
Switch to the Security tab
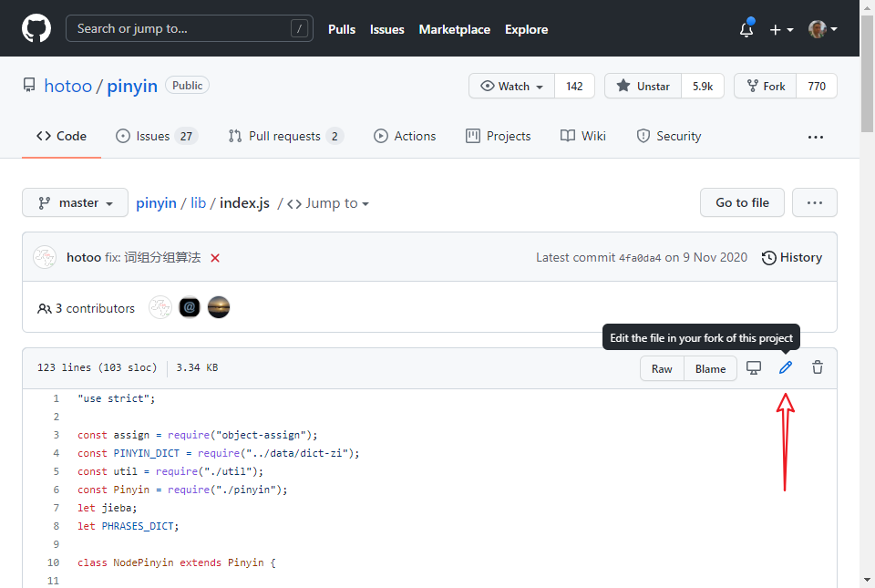pos(668,136)
